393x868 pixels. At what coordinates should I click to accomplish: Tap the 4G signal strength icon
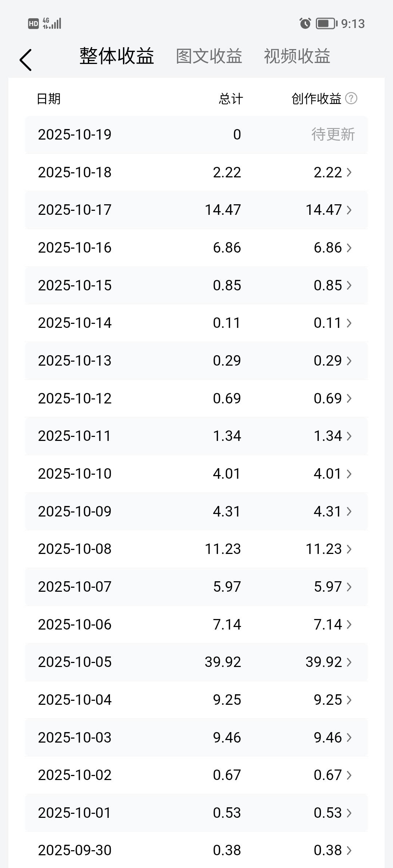[52, 23]
